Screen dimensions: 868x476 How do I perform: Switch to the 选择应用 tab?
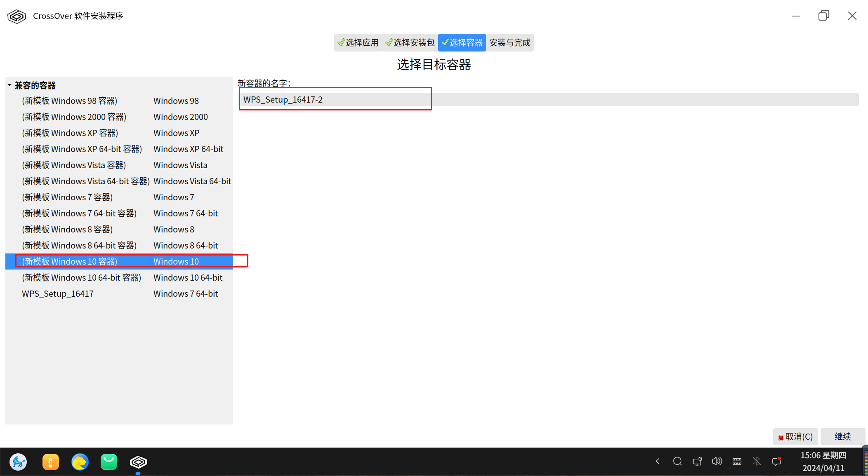pyautogui.click(x=358, y=42)
